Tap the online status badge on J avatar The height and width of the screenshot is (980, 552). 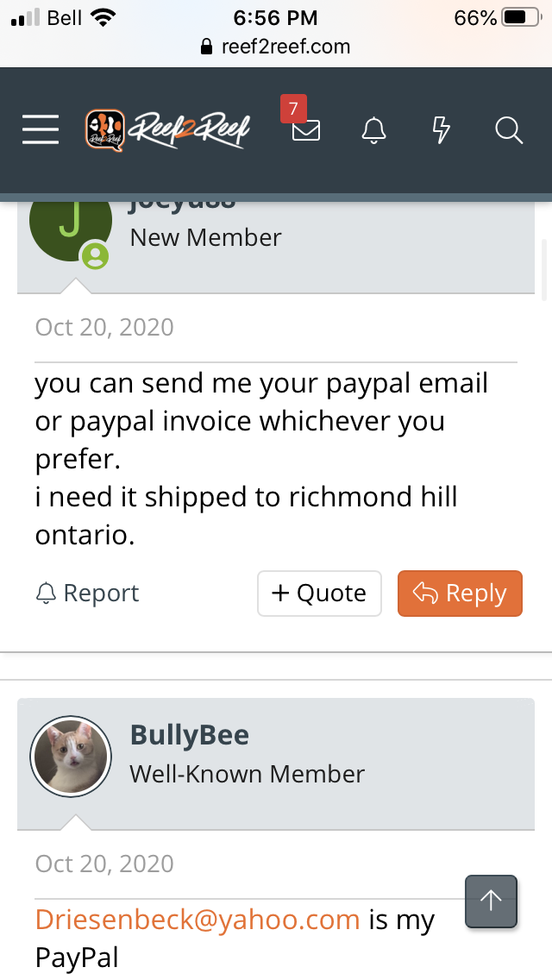[95, 255]
